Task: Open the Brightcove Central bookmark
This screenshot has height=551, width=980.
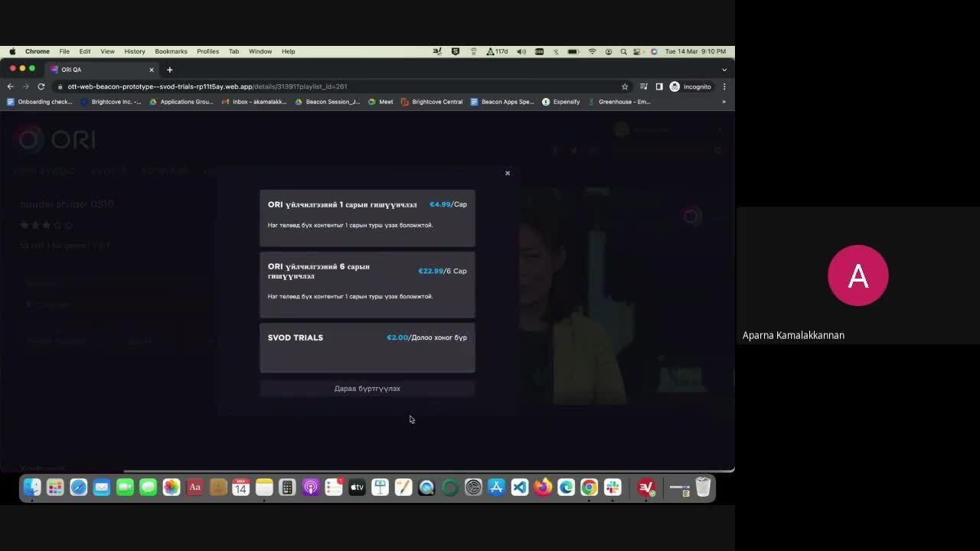Action: coord(431,102)
